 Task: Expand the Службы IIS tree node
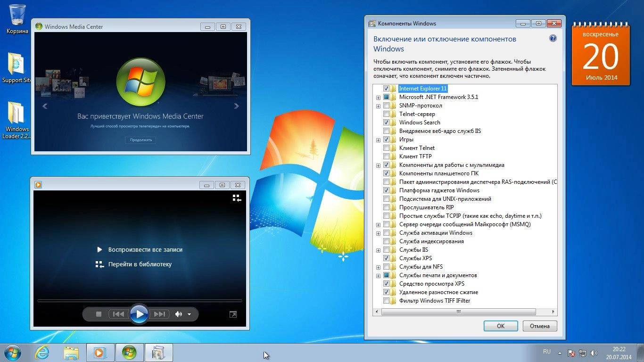point(378,249)
